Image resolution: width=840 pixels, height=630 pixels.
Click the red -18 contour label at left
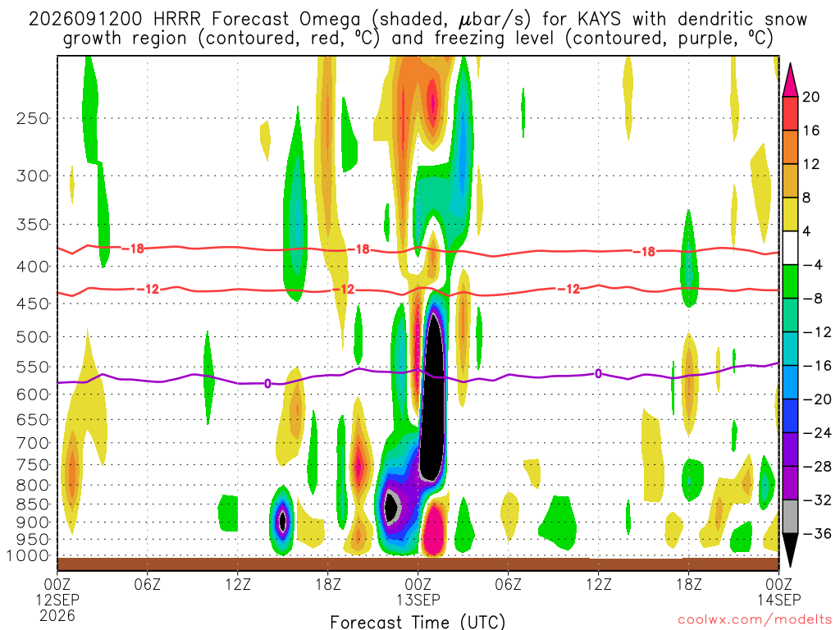[133, 249]
